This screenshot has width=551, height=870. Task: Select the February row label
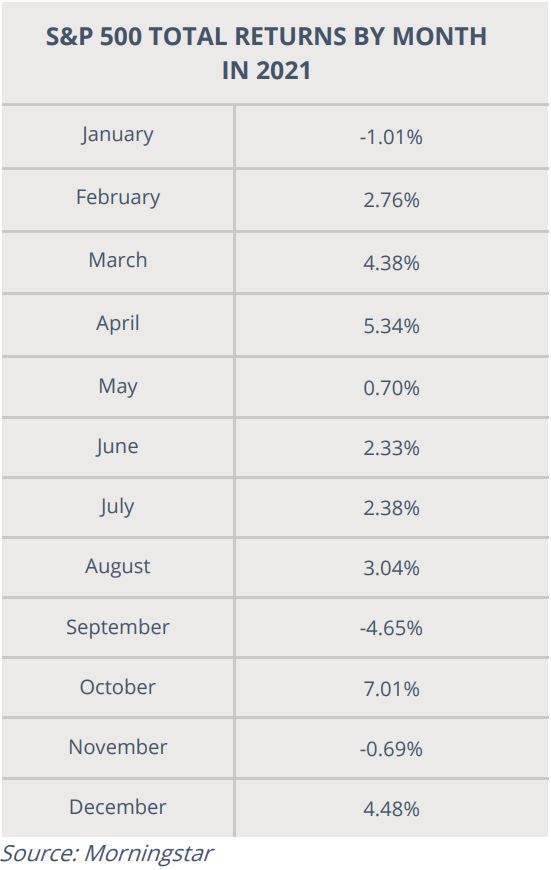coord(118,198)
